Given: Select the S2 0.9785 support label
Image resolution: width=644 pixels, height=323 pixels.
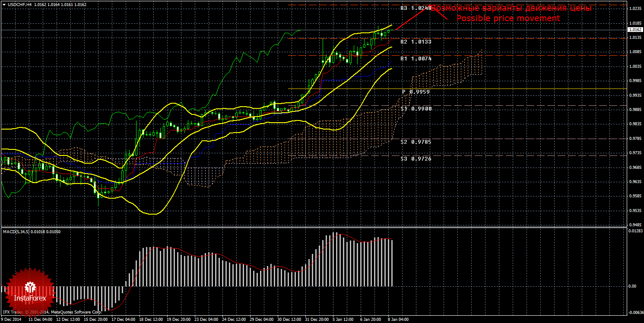Looking at the screenshot, I should pos(416,142).
